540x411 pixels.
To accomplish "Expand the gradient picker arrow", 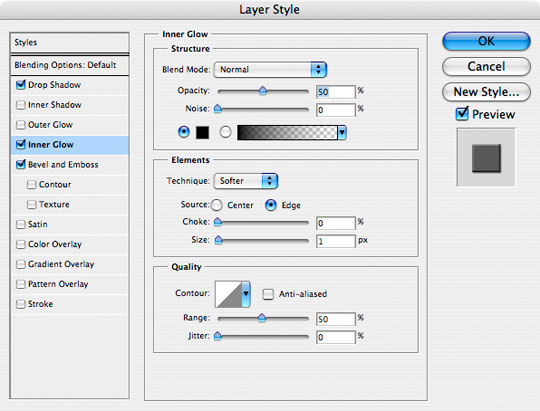I will tap(342, 133).
